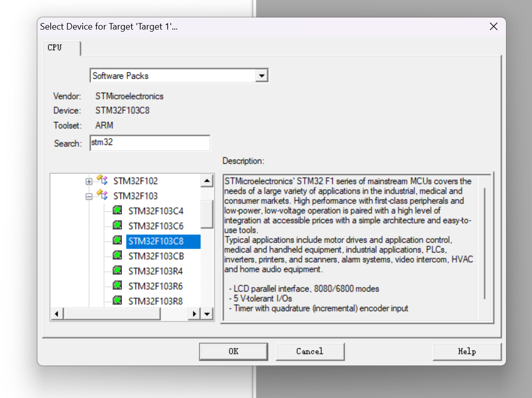Click the Search field containing stm32
This screenshot has width=532, height=398.
click(x=150, y=143)
